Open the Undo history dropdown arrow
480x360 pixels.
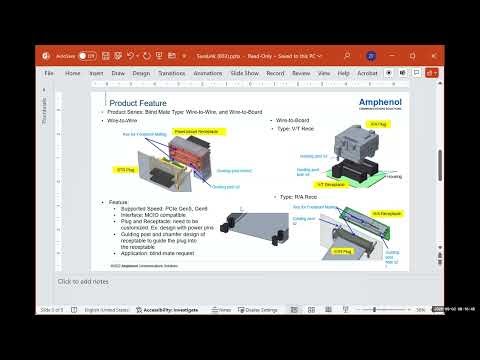[x=137, y=56]
